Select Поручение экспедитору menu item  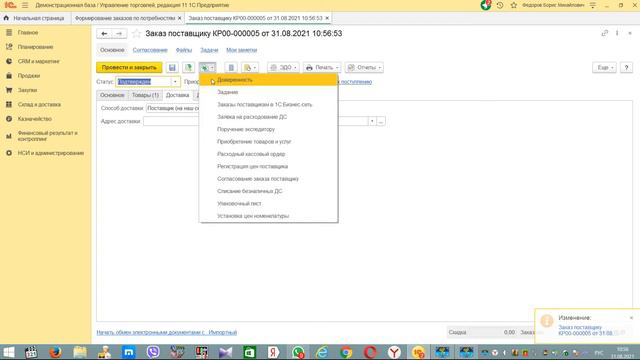coord(269,129)
